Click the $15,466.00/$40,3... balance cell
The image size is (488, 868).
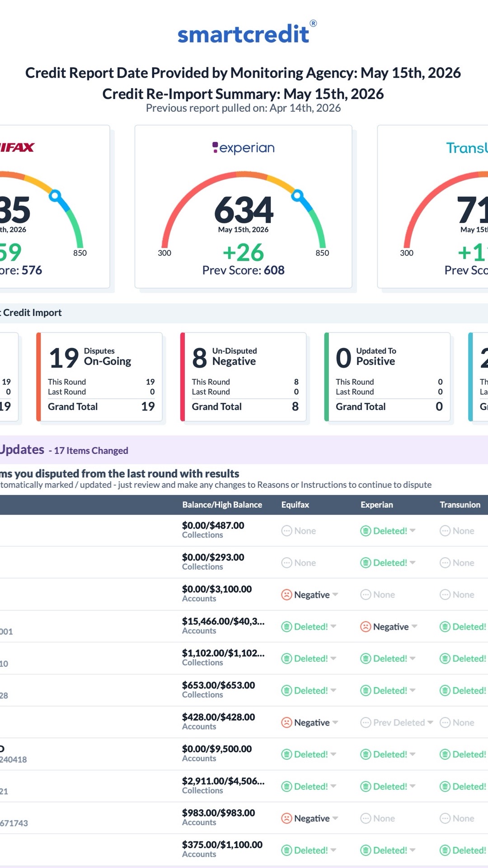point(223,626)
